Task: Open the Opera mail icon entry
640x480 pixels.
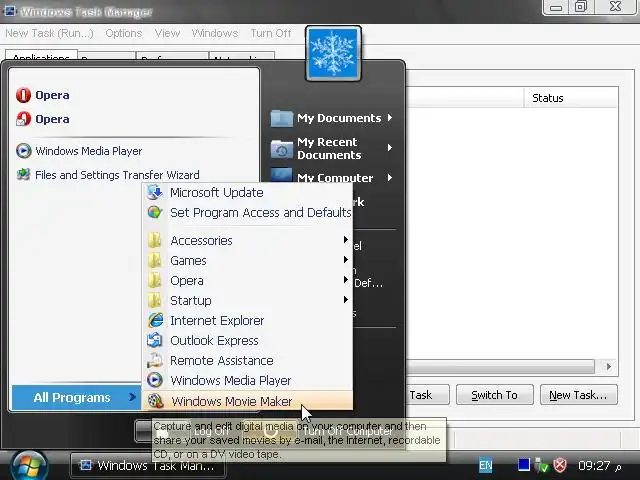Action: pyautogui.click(x=23, y=119)
